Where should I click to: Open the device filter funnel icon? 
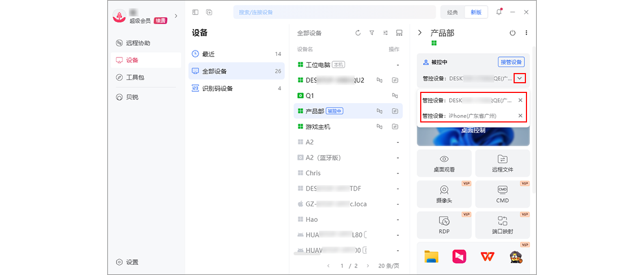tap(372, 33)
